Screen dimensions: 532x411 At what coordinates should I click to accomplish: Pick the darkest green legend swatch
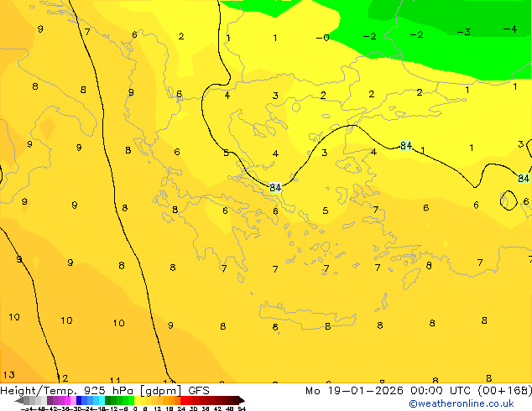click(107, 400)
